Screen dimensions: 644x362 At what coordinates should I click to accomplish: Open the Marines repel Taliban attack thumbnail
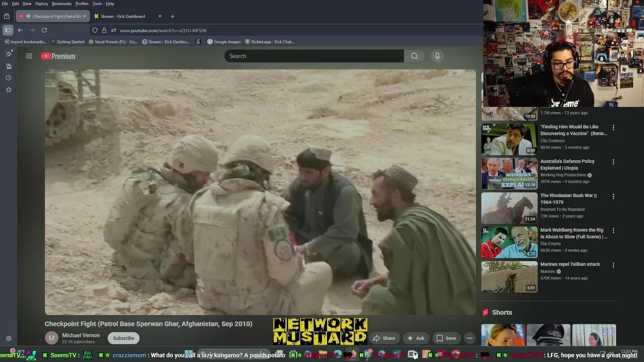point(509,277)
